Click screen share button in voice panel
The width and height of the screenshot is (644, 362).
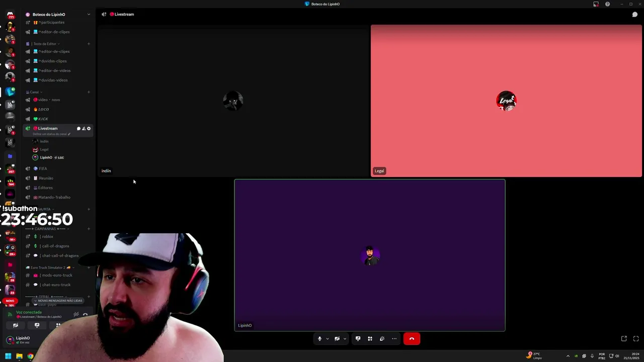37,325
